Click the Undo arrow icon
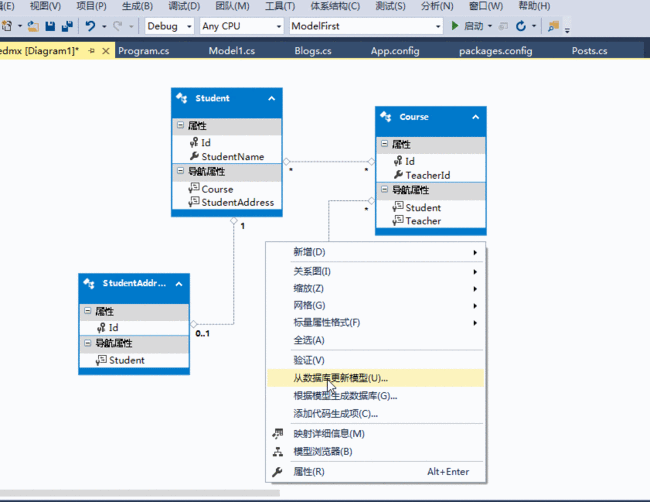The width and height of the screenshot is (650, 502). pos(90,26)
